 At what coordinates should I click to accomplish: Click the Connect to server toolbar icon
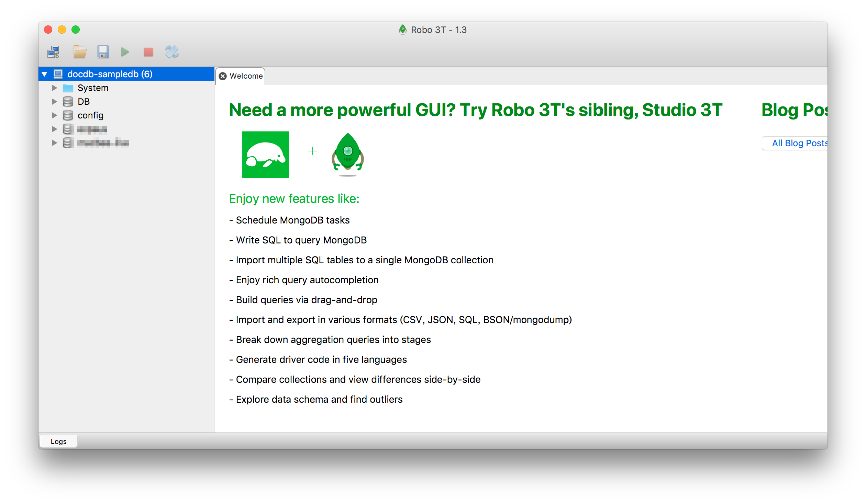pos(53,52)
